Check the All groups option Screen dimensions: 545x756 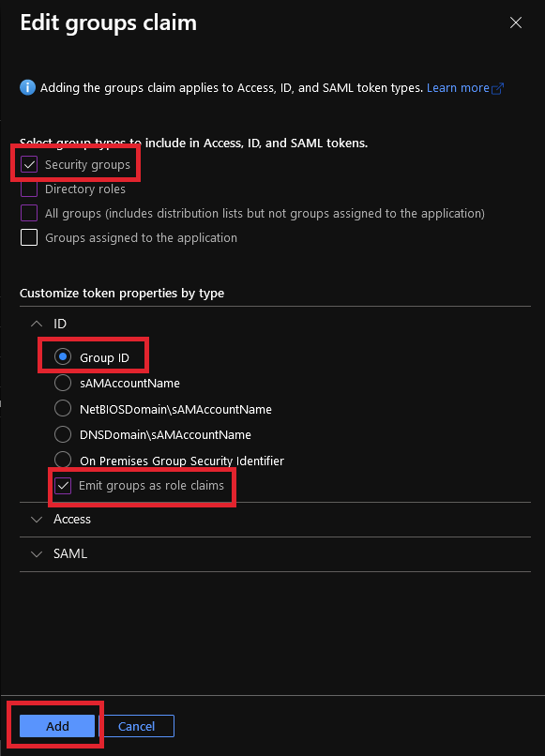pyautogui.click(x=29, y=213)
